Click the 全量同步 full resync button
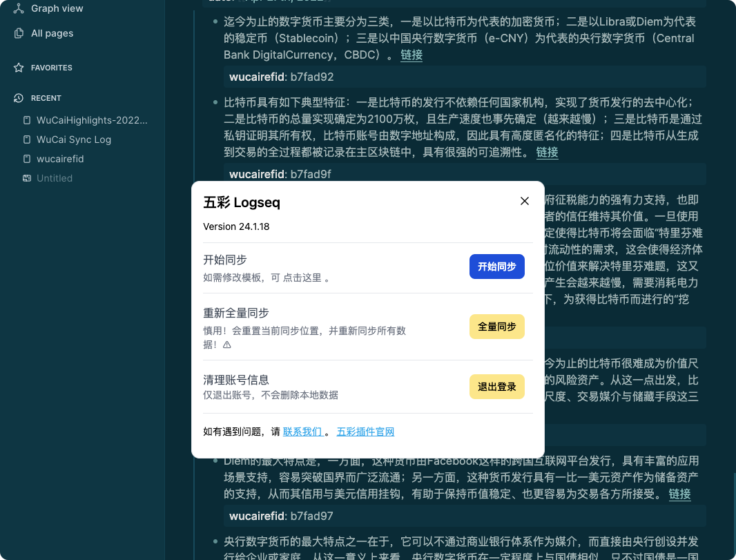Viewport: 736px width, 560px height. [496, 327]
